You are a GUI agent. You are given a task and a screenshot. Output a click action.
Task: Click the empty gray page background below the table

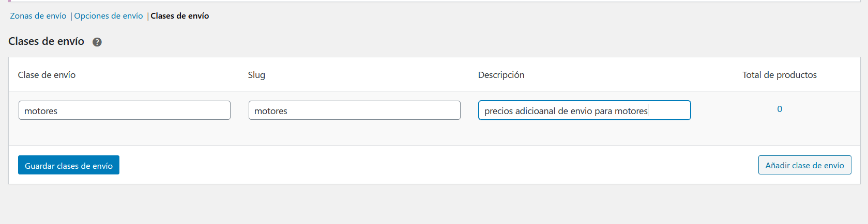[x=434, y=204]
